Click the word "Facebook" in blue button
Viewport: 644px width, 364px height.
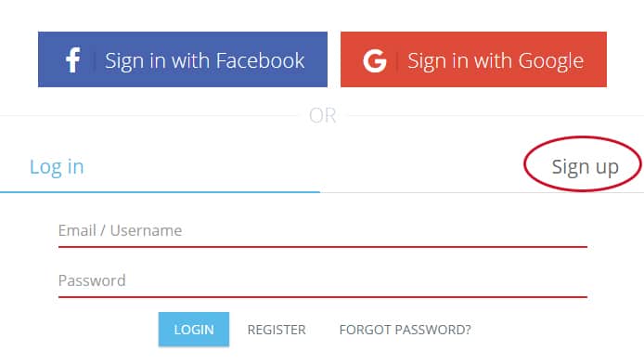pyautogui.click(x=260, y=60)
